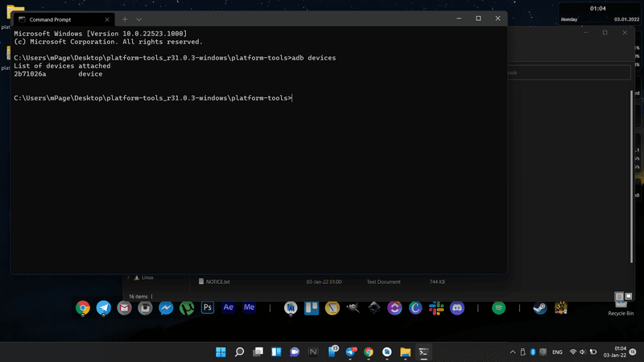This screenshot has height=362, width=644.
Task: Click the volume tray icon
Action: 582,352
